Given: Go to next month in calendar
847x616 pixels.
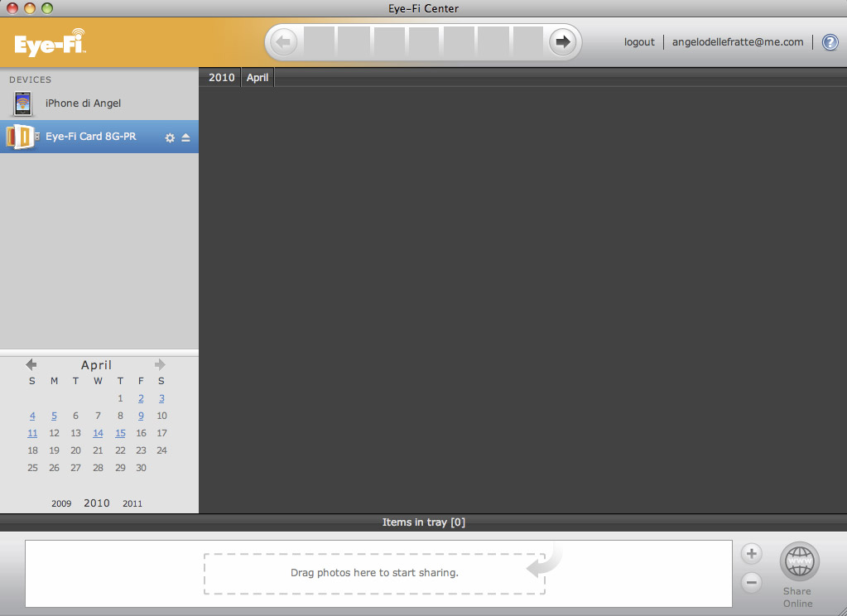Looking at the screenshot, I should pyautogui.click(x=160, y=365).
